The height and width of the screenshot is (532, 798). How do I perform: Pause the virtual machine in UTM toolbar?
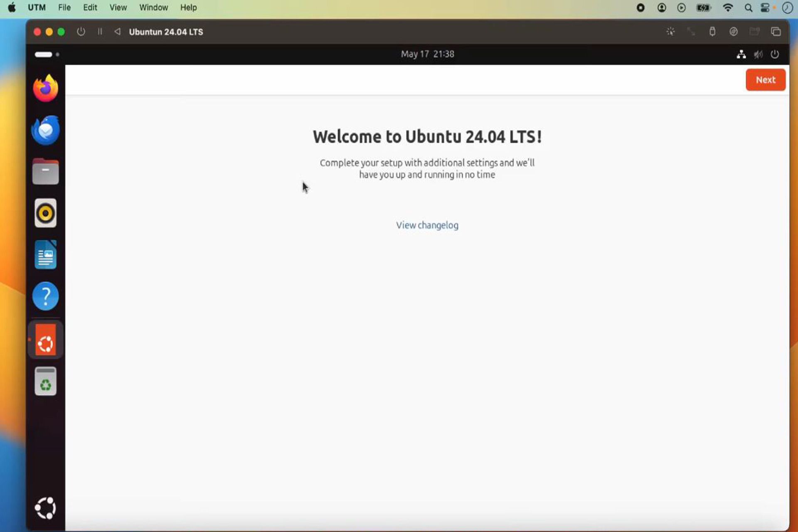100,32
